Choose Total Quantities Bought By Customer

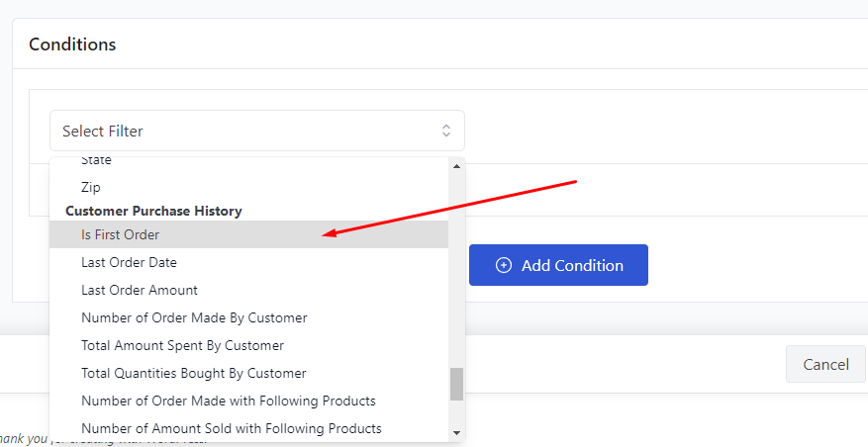point(248,373)
